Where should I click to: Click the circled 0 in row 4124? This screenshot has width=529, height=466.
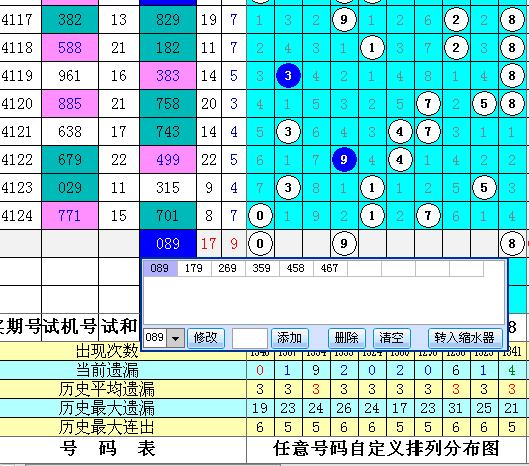coord(260,216)
